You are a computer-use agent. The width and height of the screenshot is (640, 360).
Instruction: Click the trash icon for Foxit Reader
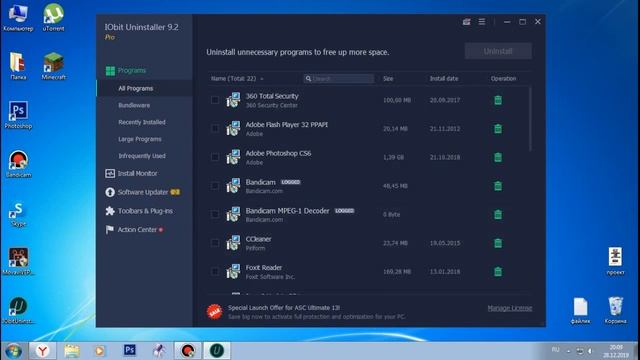498,271
